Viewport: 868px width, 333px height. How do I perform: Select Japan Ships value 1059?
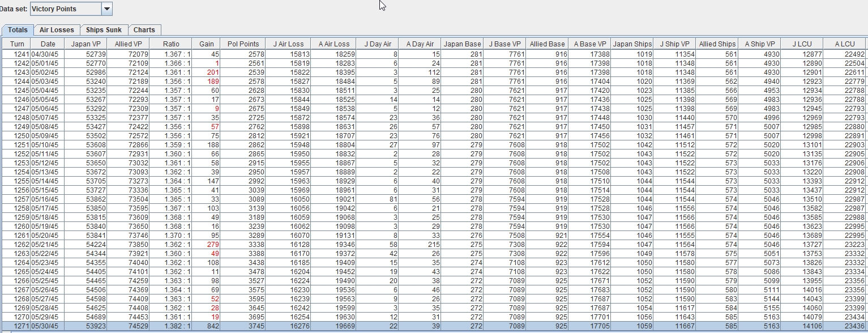coord(632,326)
